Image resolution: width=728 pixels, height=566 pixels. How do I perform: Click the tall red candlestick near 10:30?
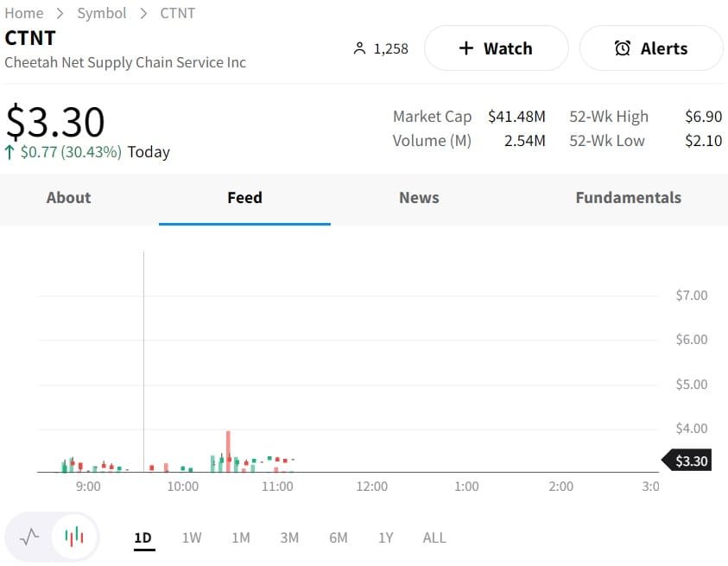pyautogui.click(x=228, y=449)
